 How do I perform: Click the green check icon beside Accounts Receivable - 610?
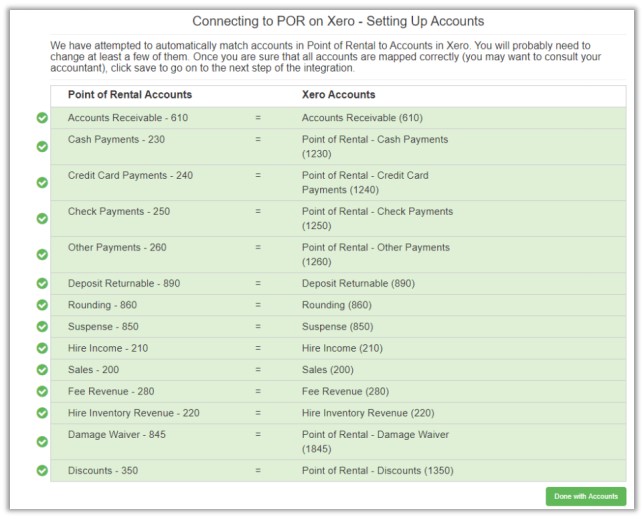42,118
